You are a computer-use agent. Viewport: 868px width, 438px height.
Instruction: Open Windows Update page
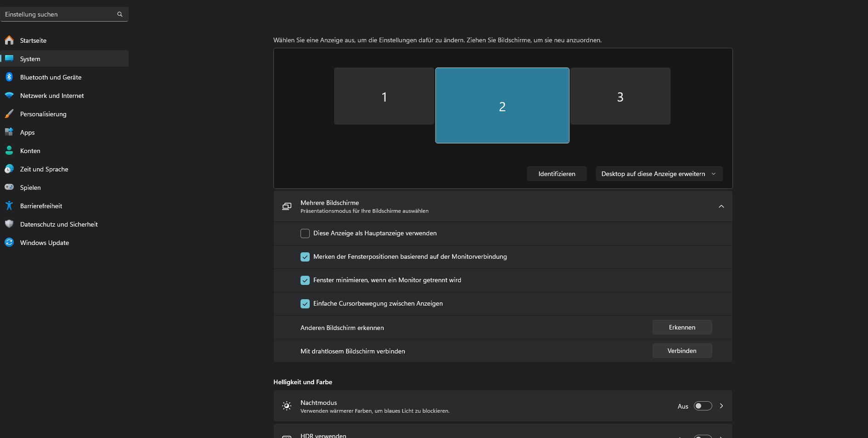(64, 242)
